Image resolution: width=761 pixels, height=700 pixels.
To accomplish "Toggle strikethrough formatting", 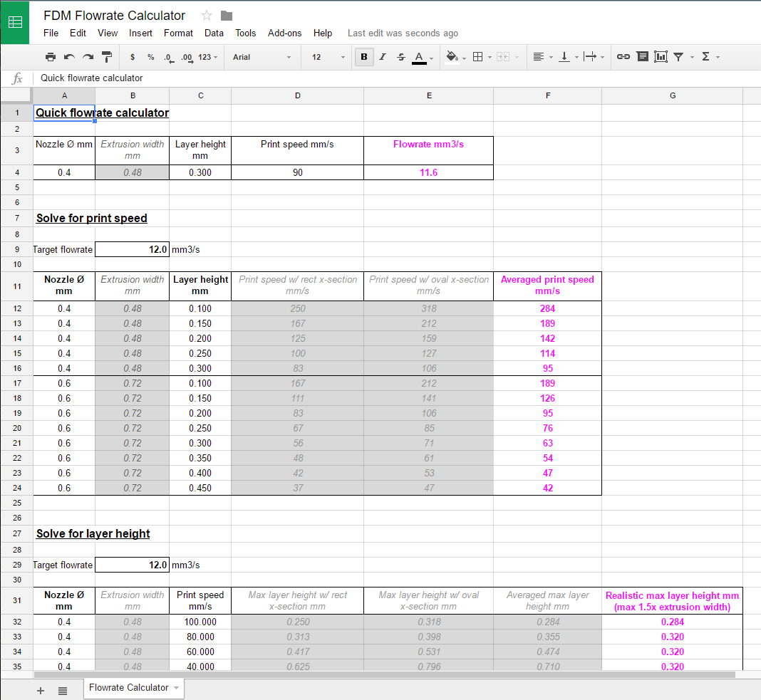I will click(401, 57).
